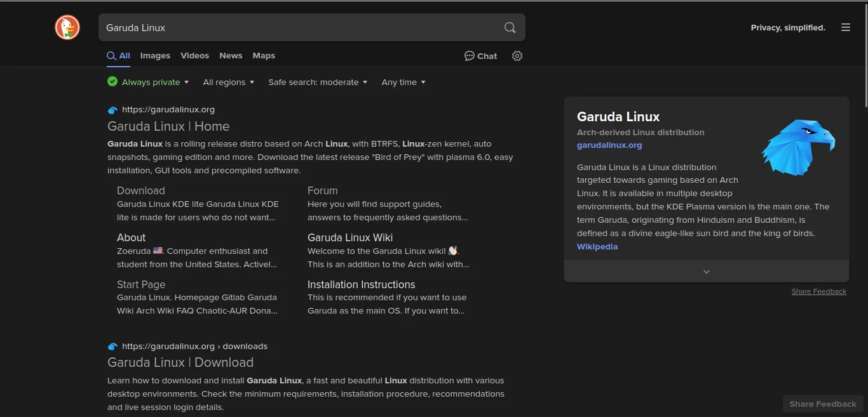The height and width of the screenshot is (417, 868).
Task: Open the Always private dropdown
Action: click(149, 82)
